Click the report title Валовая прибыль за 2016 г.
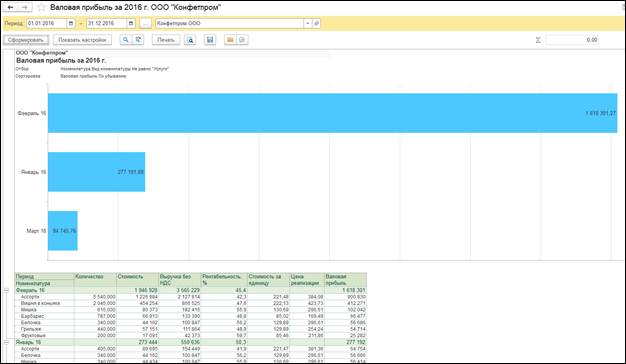The image size is (626, 364). coord(61,61)
